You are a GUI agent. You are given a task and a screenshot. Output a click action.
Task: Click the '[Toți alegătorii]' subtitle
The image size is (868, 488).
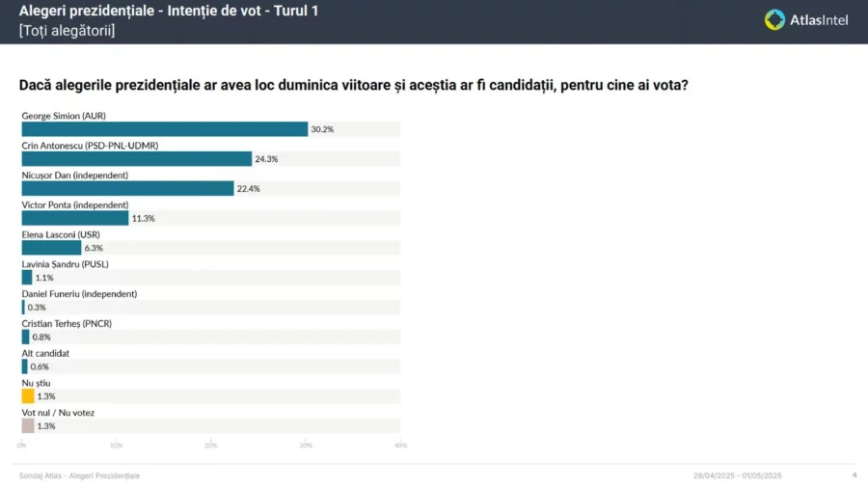tap(67, 31)
